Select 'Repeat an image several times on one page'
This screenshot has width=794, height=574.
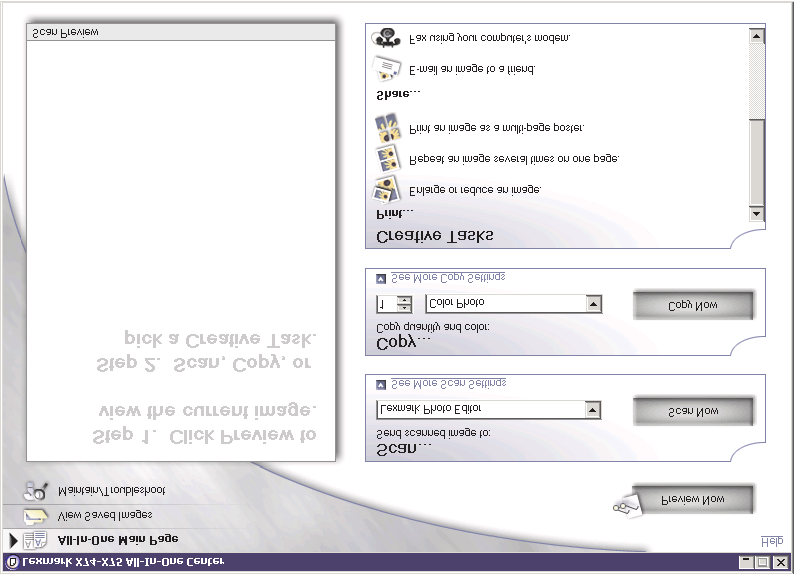coord(514,159)
